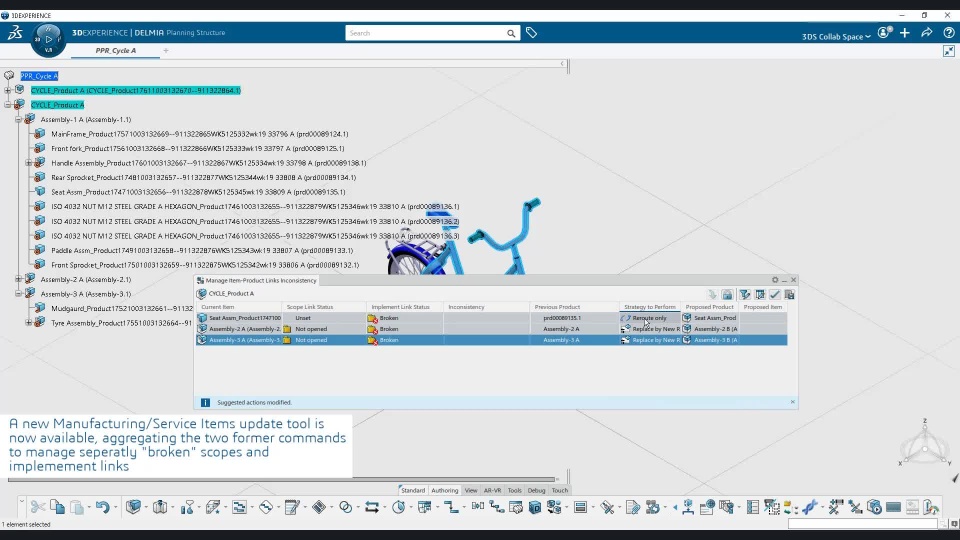Expand Assembly-2 A tree node
Screen dimensions: 960x540
point(18,279)
